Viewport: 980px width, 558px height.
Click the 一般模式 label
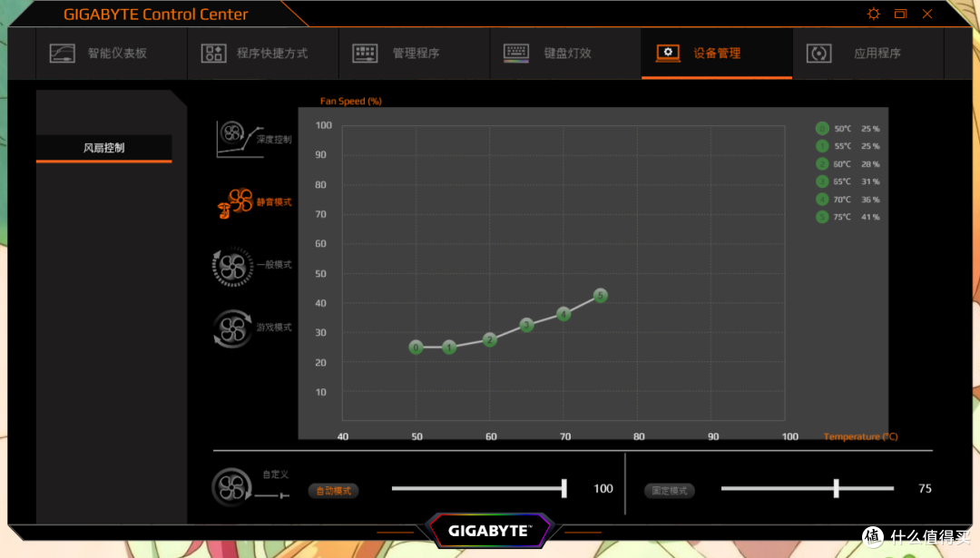274,264
